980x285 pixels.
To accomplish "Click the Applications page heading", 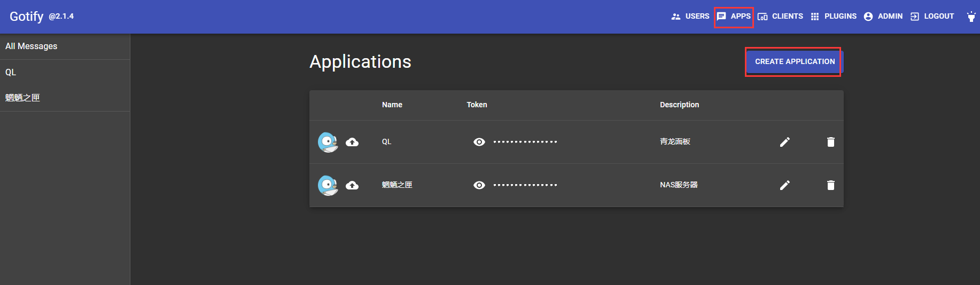I will coord(360,62).
